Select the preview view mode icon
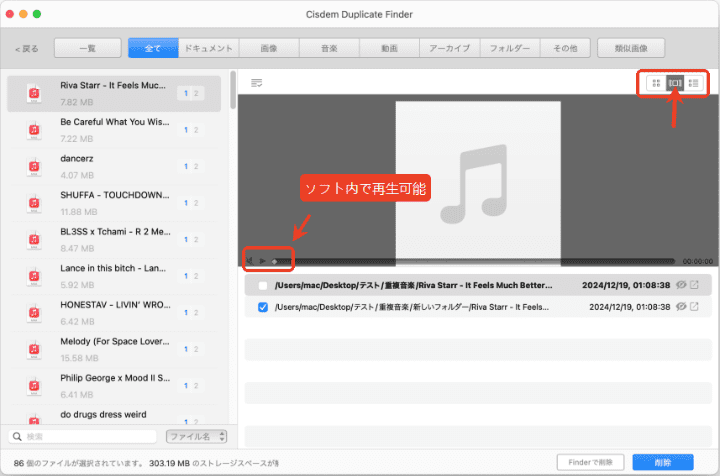The image size is (720, 476). [x=675, y=83]
